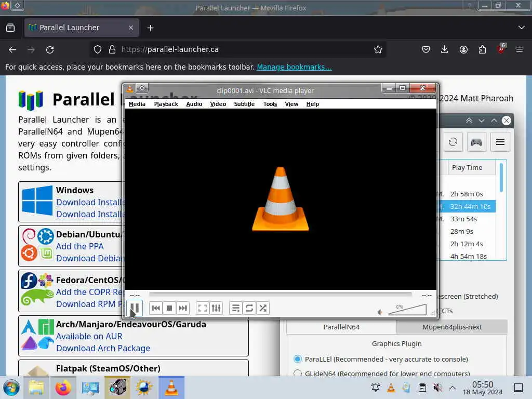Open Save to Pocket in Firefox

(426, 49)
